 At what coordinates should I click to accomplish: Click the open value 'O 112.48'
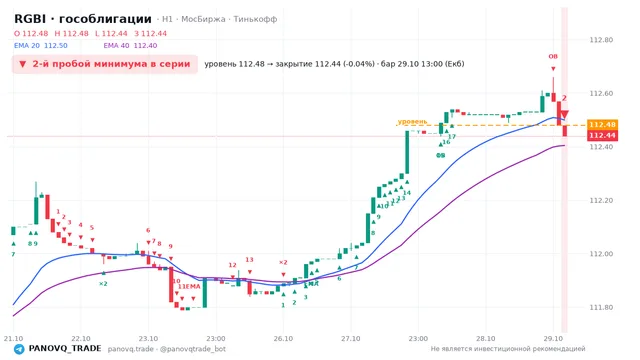[31, 33]
